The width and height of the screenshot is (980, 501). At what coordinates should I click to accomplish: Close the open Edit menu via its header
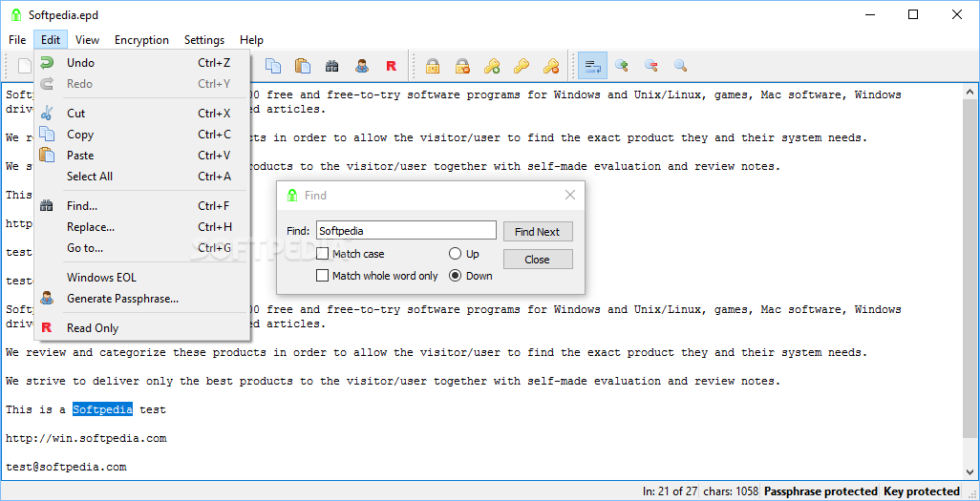point(51,40)
